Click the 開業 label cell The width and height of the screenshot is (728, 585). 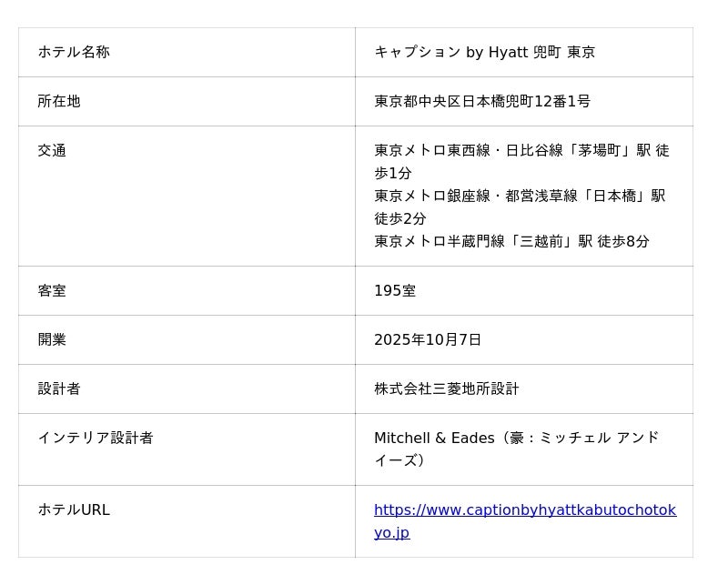52,340
